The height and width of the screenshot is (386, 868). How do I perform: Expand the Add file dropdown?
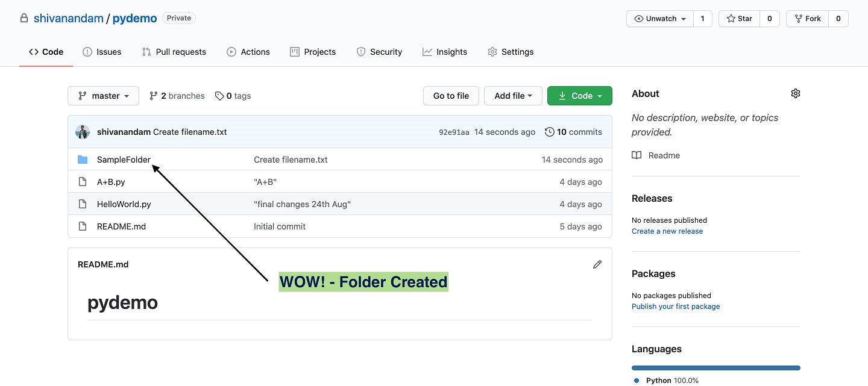point(513,95)
